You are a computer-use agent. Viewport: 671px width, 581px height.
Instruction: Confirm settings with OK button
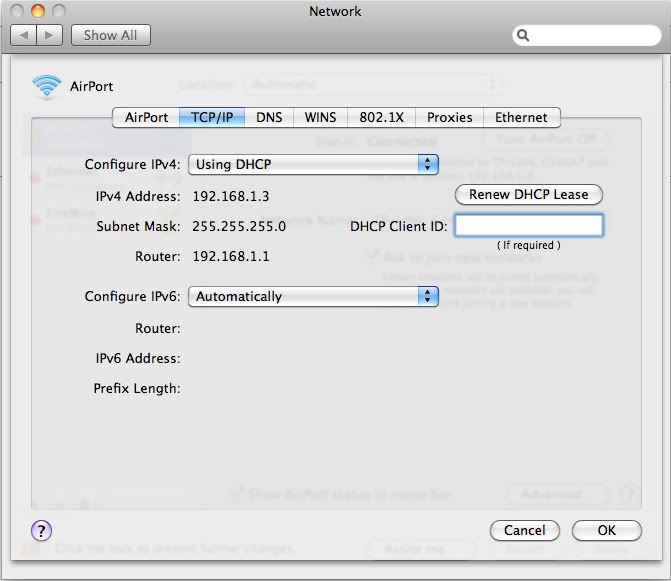607,531
